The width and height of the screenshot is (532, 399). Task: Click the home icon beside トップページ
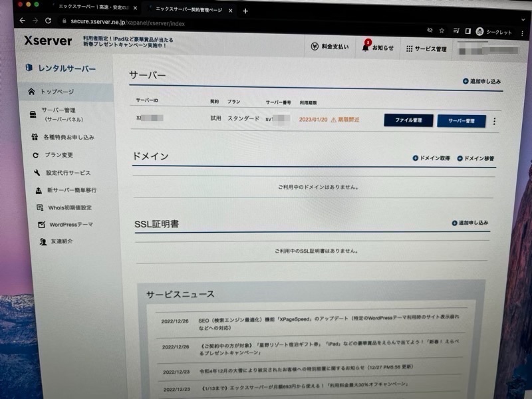pyautogui.click(x=31, y=91)
